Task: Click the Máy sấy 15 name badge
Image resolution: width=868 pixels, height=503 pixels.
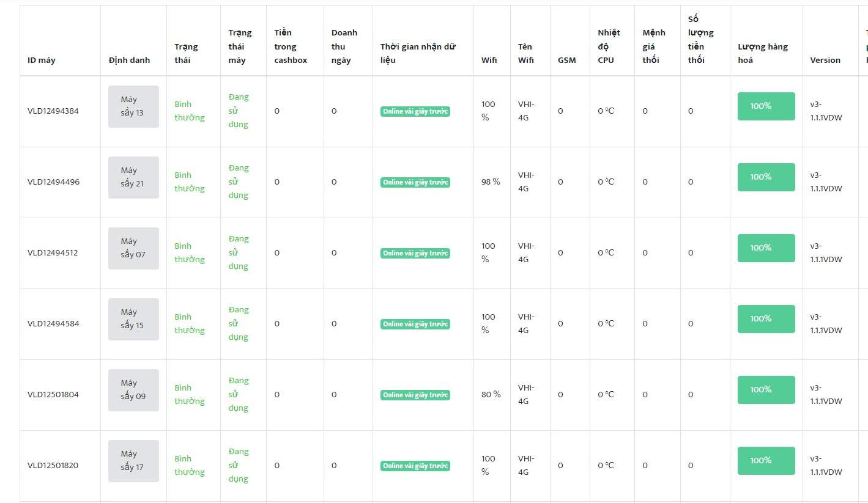Action: pos(133,319)
